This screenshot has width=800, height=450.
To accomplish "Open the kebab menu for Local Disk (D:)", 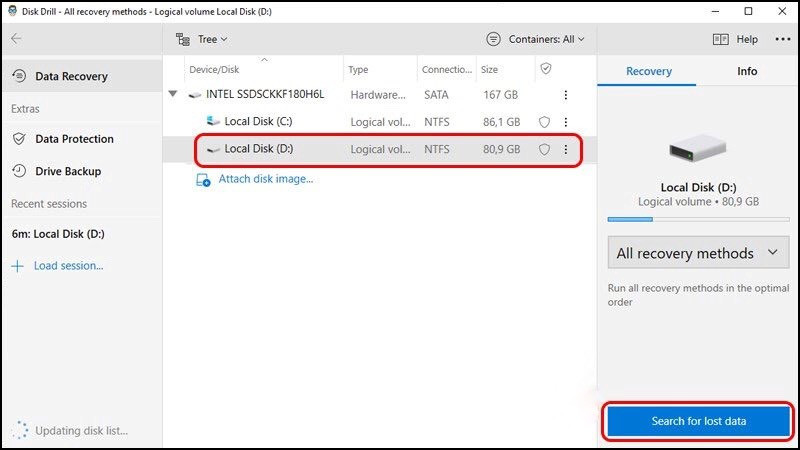I will [566, 149].
